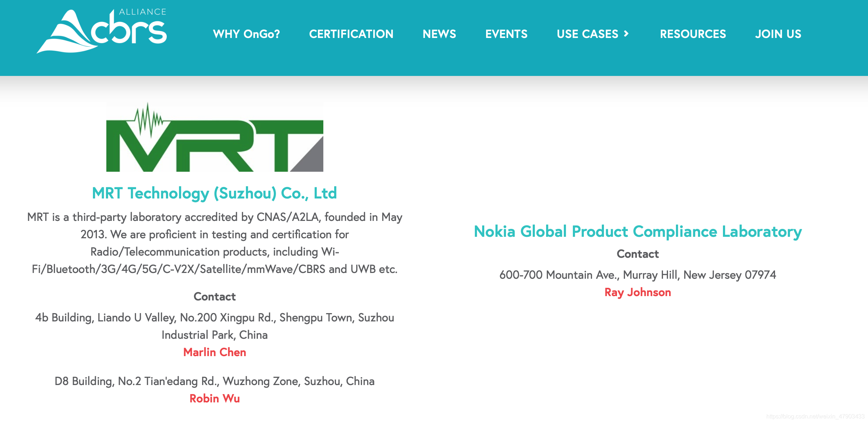Viewport: 868px width, 423px height.
Task: Open the WHY OnGo? menu item
Action: coord(246,34)
